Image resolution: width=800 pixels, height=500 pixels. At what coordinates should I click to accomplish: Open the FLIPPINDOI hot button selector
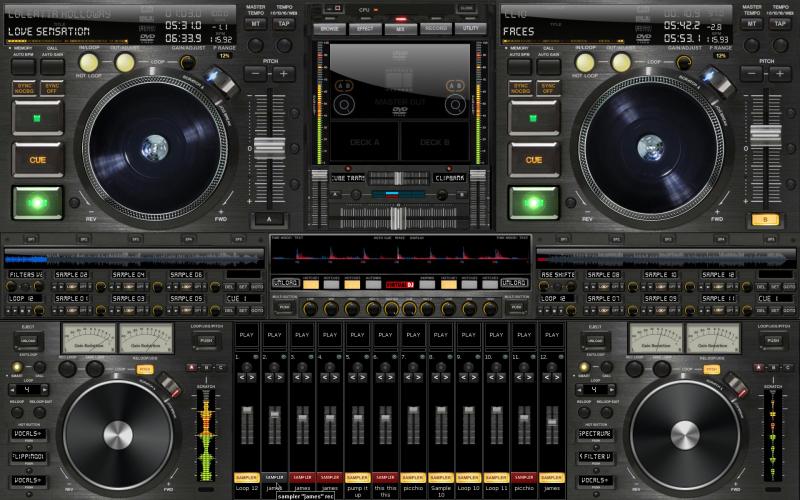29,457
